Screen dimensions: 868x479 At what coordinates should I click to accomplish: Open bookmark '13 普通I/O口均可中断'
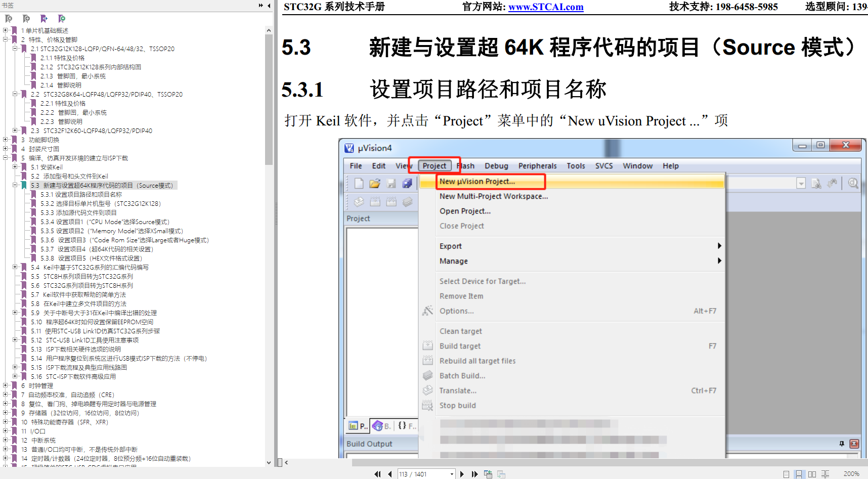[x=79, y=450]
